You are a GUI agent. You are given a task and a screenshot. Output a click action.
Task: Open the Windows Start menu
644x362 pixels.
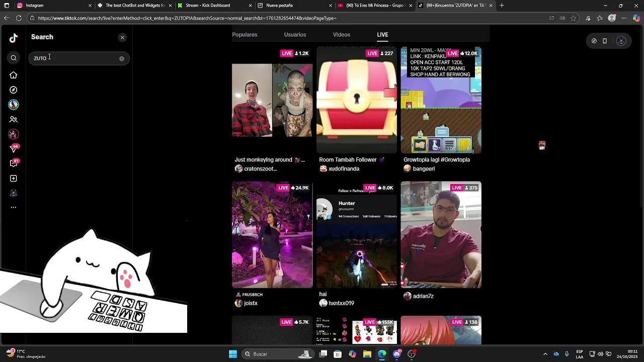[x=233, y=354]
